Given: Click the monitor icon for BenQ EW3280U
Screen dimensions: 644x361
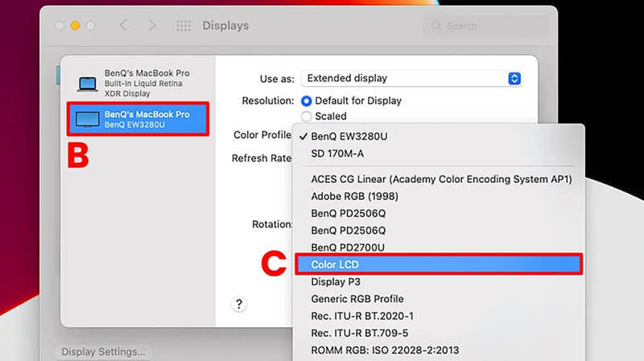Looking at the screenshot, I should tap(88, 119).
